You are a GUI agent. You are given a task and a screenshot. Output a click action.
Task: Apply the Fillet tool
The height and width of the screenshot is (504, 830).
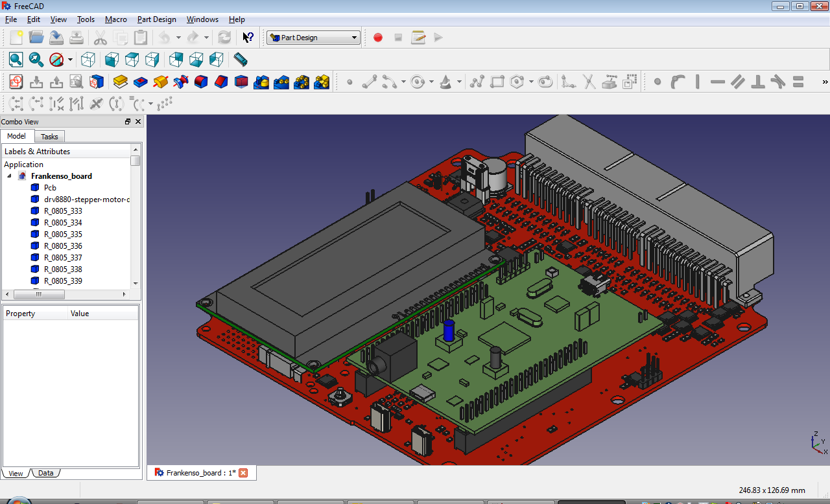coord(201,82)
